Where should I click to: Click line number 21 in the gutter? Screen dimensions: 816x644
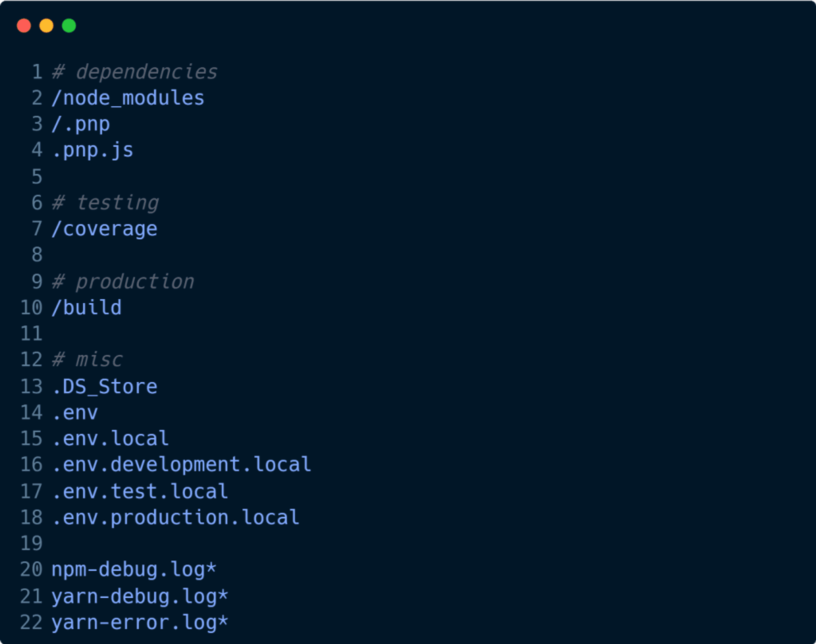click(x=31, y=596)
